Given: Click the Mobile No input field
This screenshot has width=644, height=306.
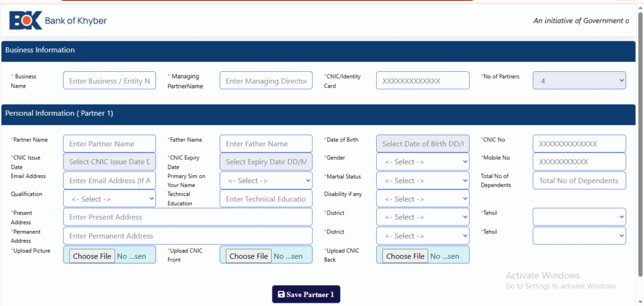Looking at the screenshot, I should pyautogui.click(x=579, y=162).
